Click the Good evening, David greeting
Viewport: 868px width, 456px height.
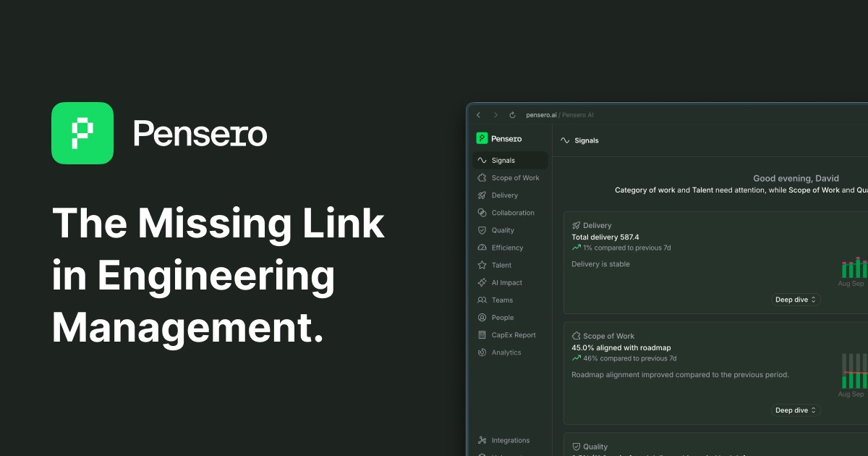(x=796, y=178)
